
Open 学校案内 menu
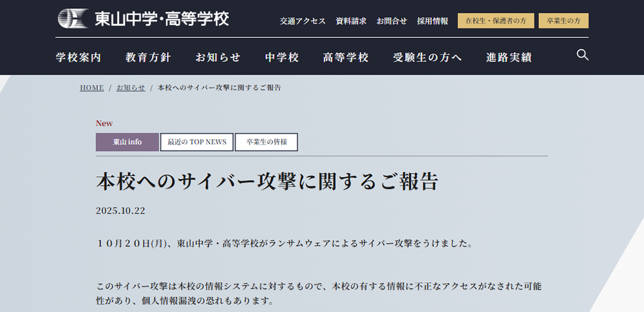point(79,57)
